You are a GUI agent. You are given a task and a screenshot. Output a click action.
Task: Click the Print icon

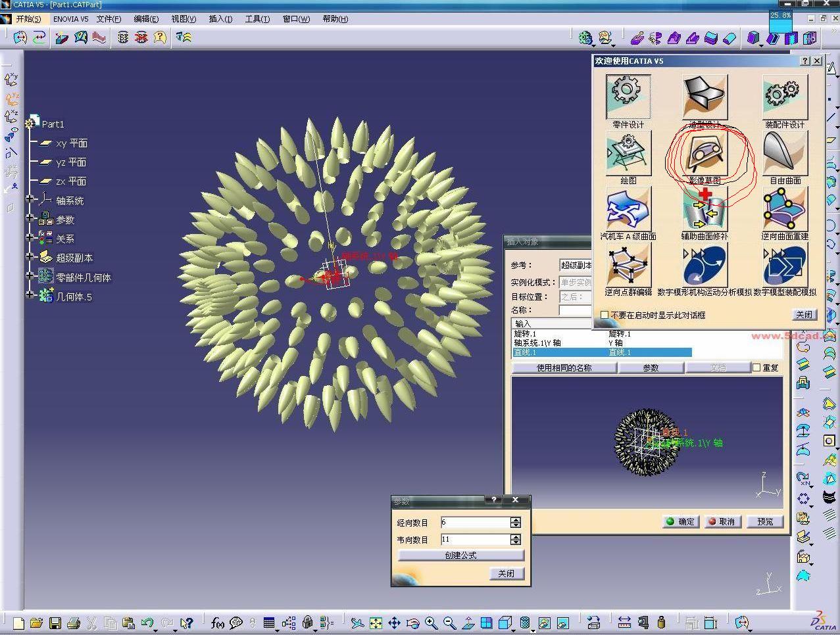click(74, 623)
